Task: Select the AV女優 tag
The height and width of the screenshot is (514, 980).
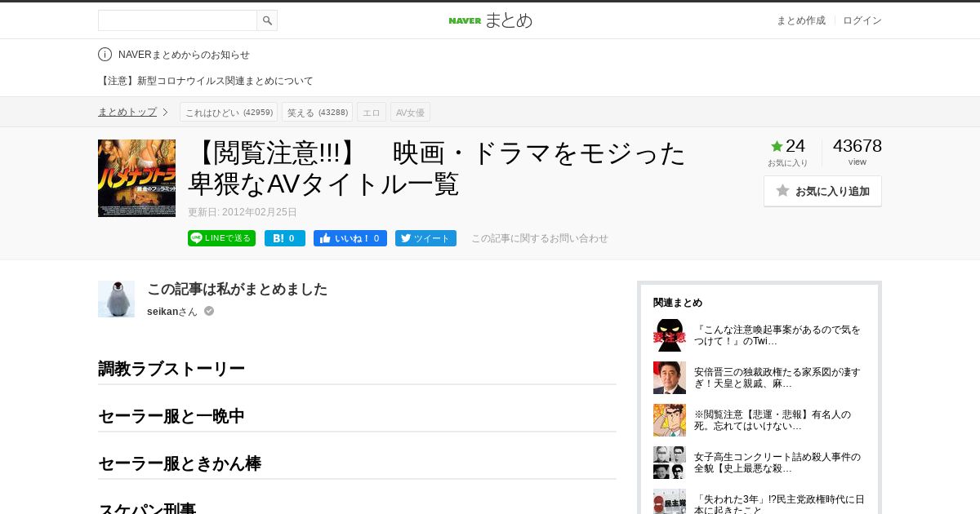Action: click(x=410, y=113)
